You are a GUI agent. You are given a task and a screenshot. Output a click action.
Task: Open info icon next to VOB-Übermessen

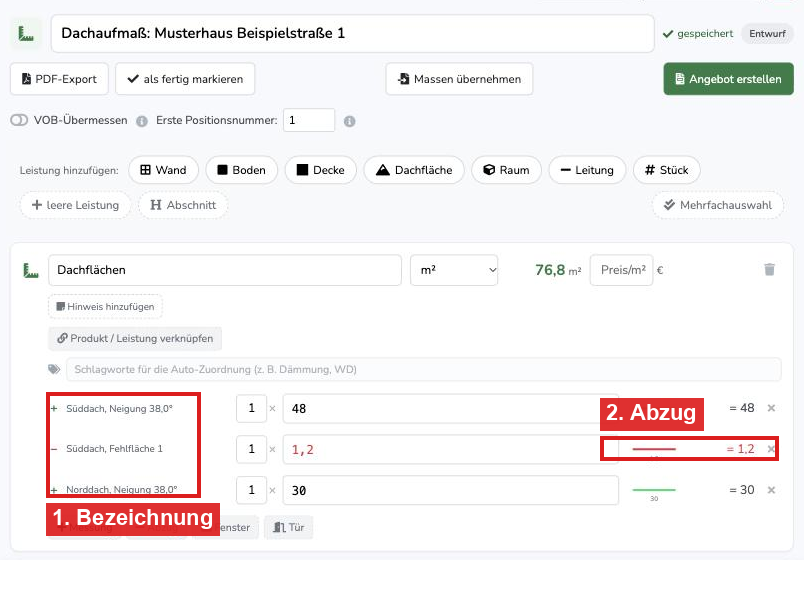[142, 121]
